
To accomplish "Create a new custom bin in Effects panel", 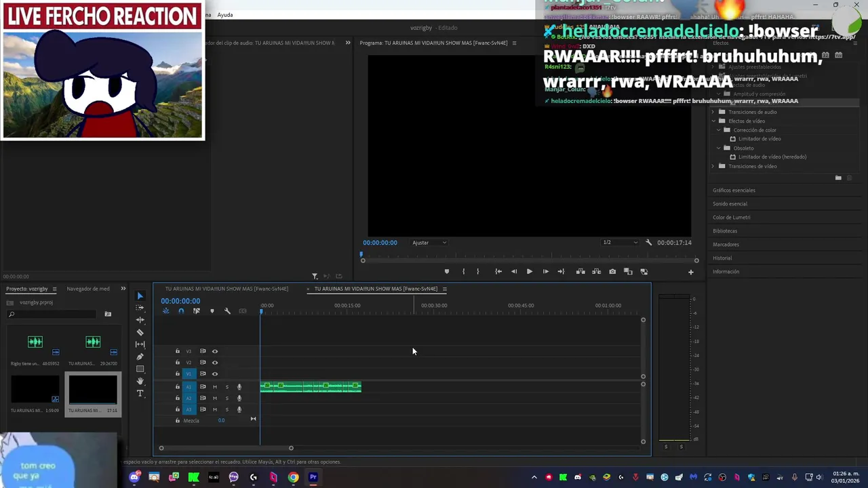I will point(838,178).
